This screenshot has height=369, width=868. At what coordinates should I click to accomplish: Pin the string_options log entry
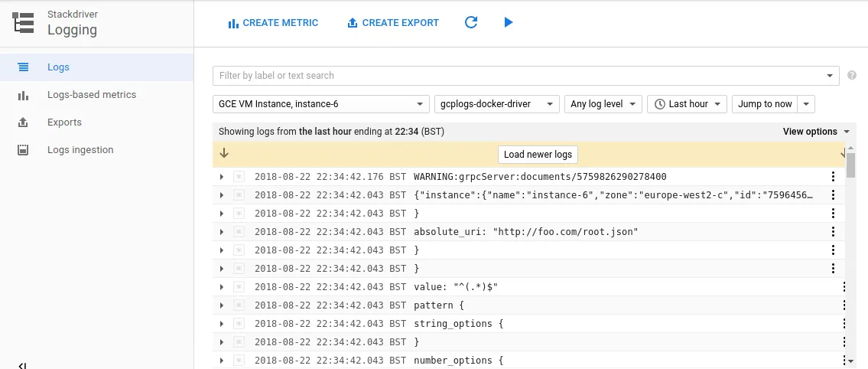[x=239, y=324]
